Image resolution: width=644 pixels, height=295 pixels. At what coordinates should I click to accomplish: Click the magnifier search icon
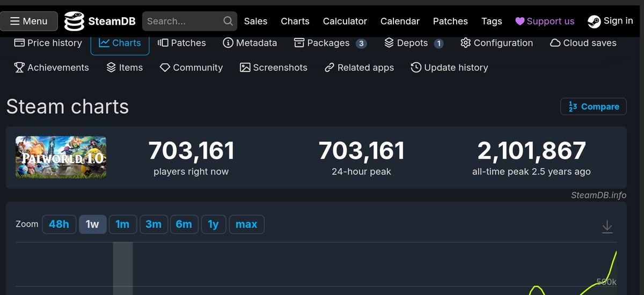pos(228,21)
